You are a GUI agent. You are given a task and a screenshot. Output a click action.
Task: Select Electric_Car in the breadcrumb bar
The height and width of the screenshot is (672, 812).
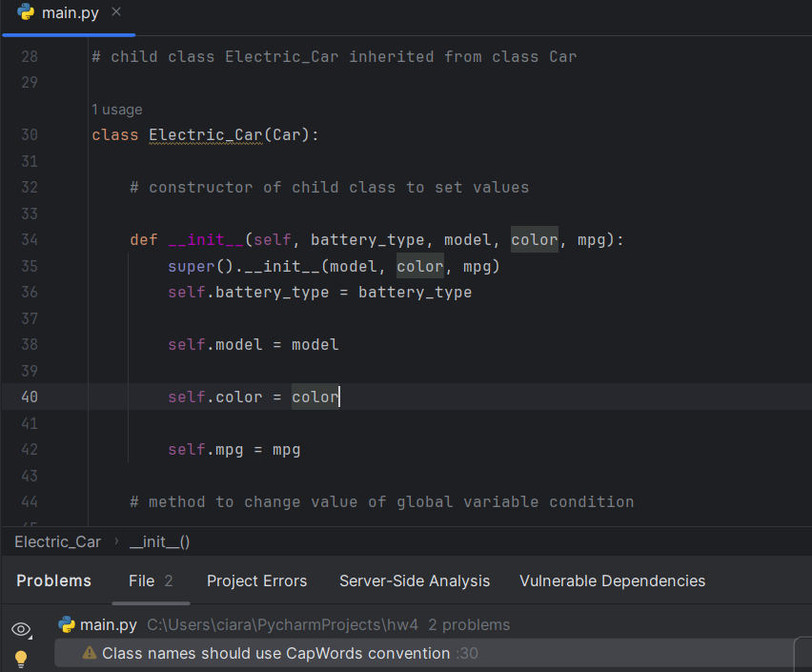57,542
